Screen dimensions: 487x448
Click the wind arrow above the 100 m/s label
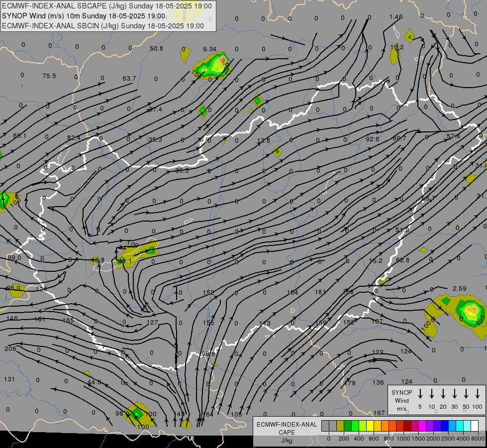478,393
